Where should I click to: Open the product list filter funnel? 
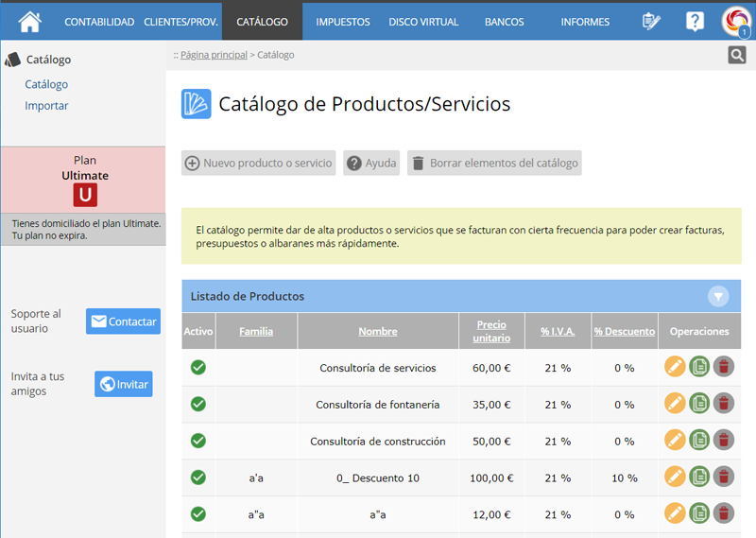(x=718, y=296)
